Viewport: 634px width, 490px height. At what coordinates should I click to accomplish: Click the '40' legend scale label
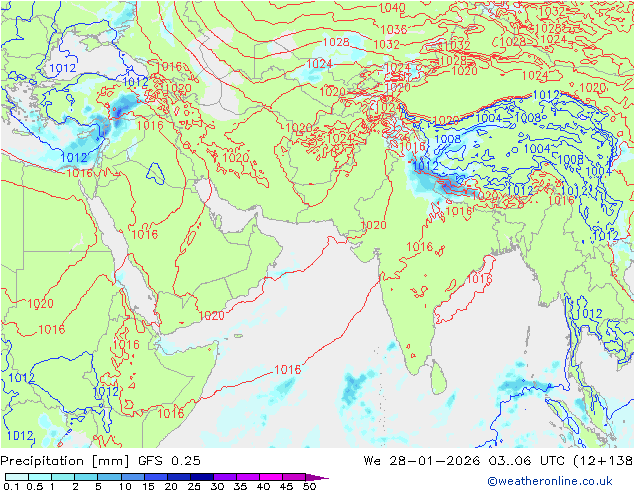click(263, 486)
